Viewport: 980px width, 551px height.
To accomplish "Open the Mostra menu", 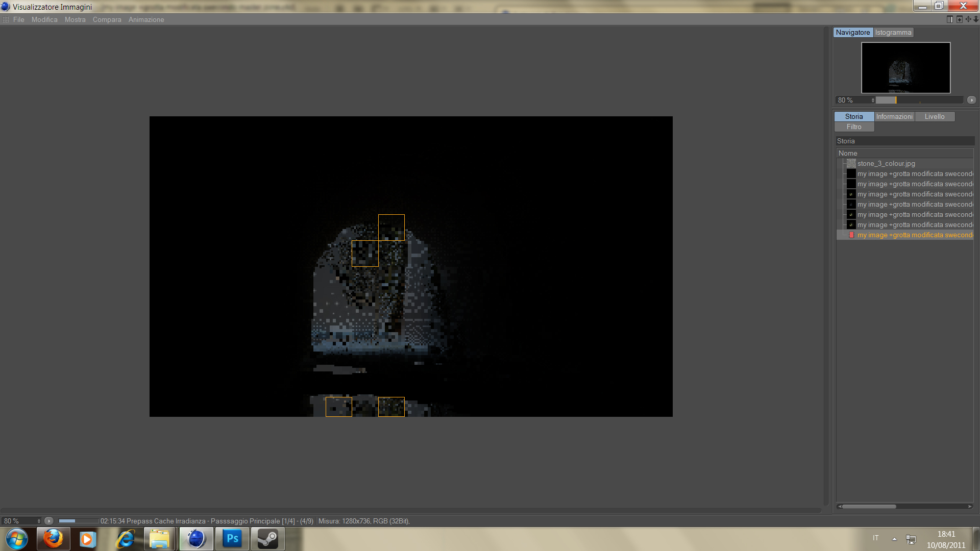I will coord(75,19).
